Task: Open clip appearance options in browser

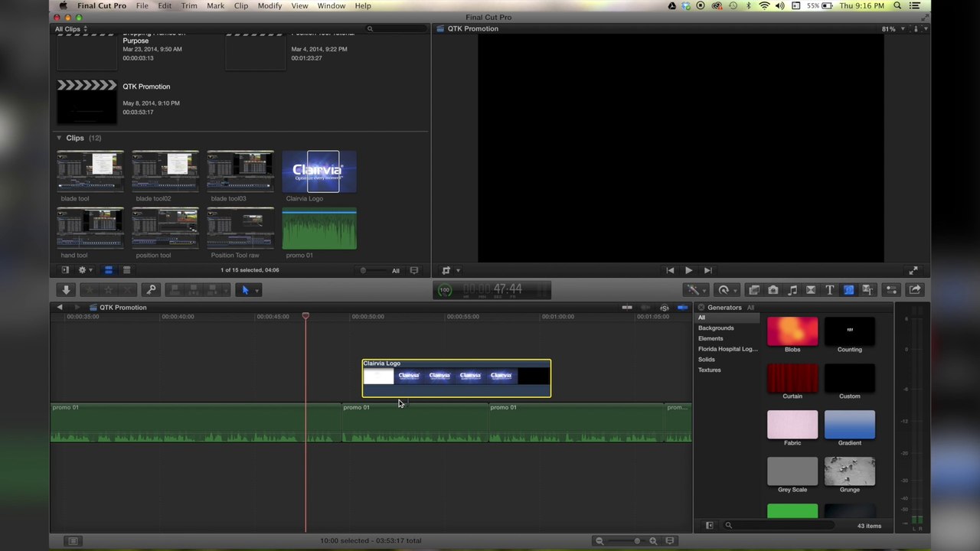Action: tap(414, 270)
